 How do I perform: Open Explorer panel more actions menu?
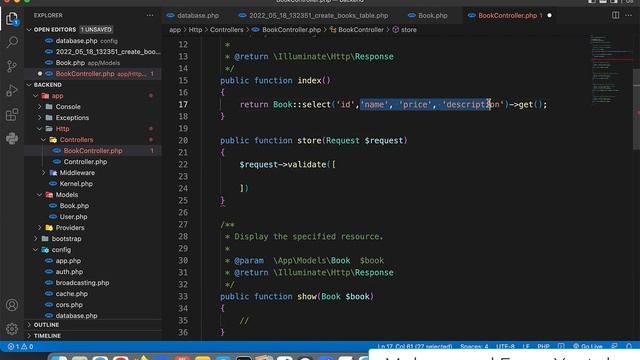pyautogui.click(x=150, y=16)
